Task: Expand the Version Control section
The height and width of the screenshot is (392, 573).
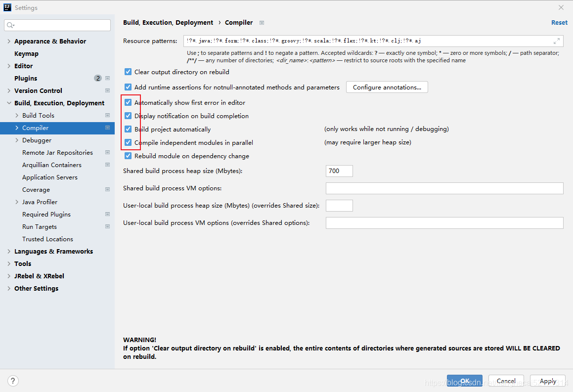Action: (9, 90)
